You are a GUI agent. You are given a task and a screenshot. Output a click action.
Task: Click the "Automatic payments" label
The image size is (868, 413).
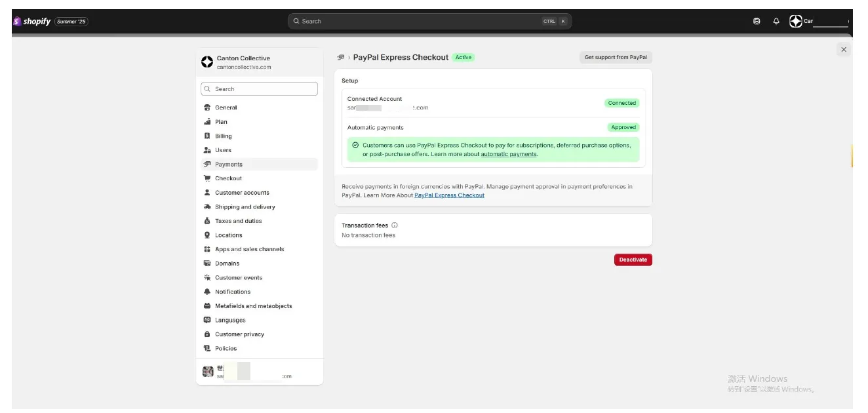[376, 127]
